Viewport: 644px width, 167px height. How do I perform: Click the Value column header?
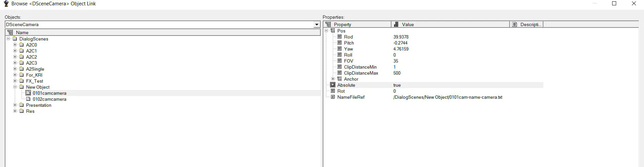450,24
